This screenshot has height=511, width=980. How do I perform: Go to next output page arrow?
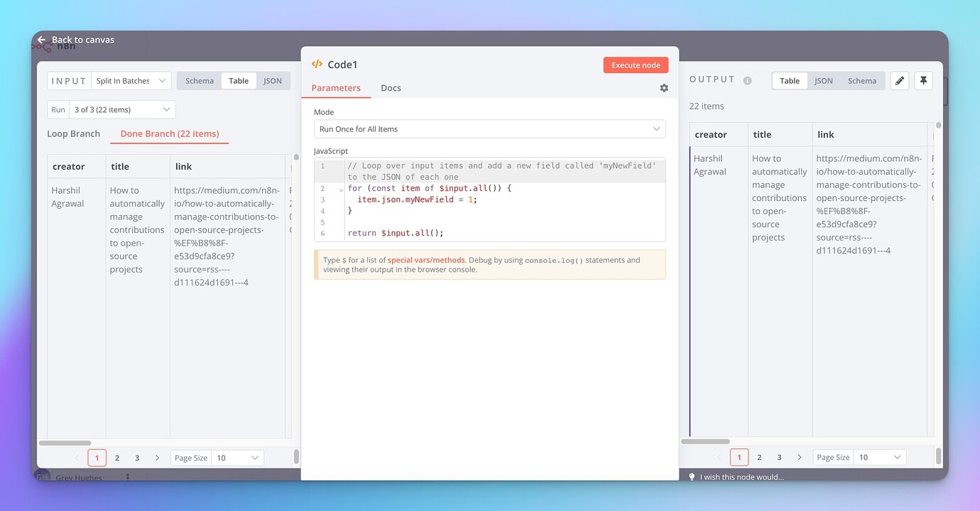[x=800, y=458]
